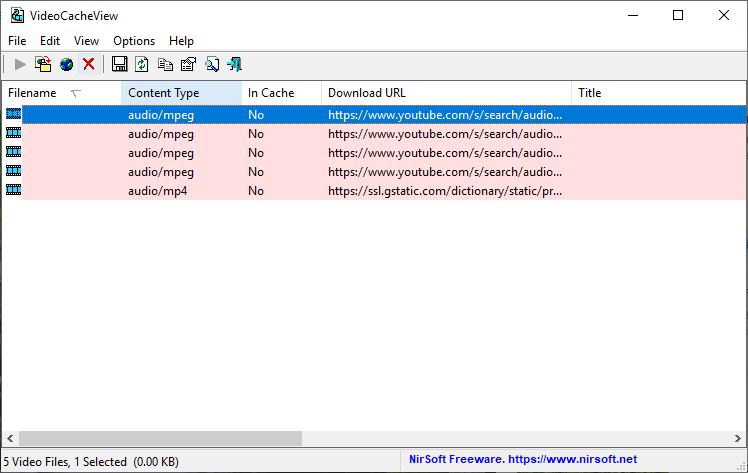Minimize the VideoCacheView window
The width and height of the screenshot is (748, 473).
click(633, 15)
